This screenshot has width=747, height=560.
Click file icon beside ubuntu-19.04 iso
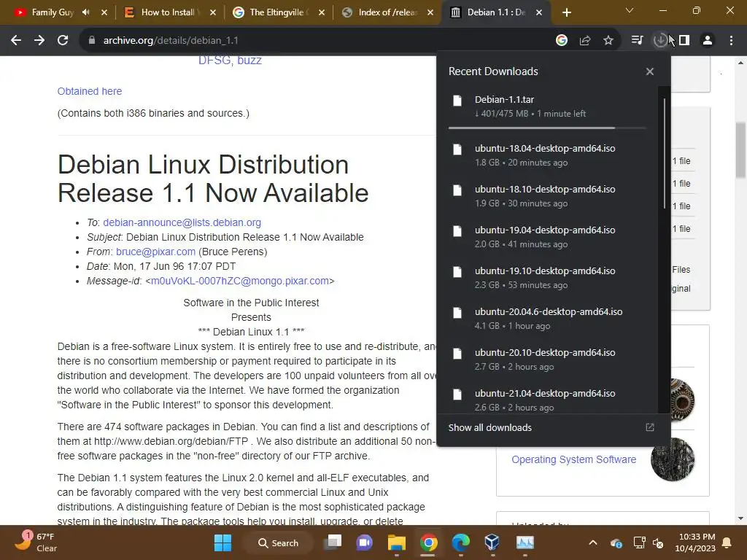click(457, 231)
